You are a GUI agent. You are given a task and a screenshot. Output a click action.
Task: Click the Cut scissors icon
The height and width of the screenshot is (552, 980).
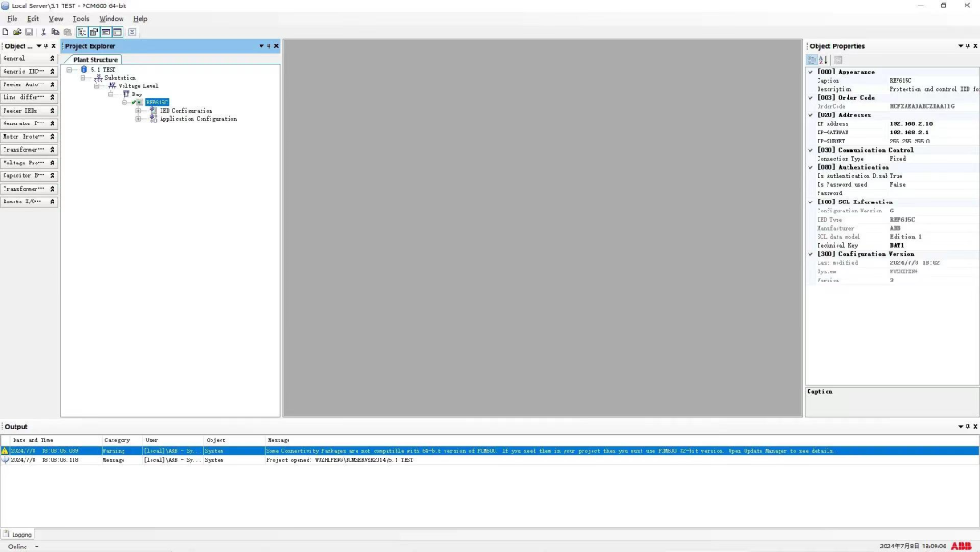tap(44, 32)
